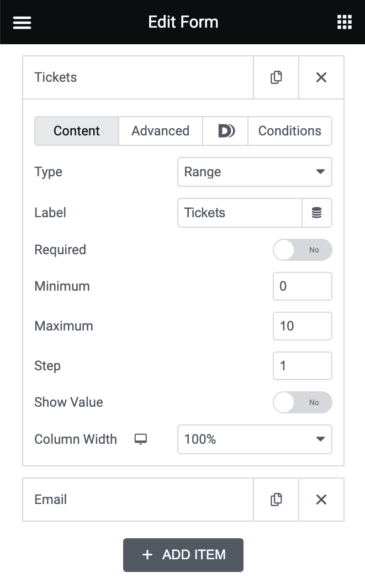Click the Maximum value field
Viewport: 365px width, 588px height.
tap(302, 326)
